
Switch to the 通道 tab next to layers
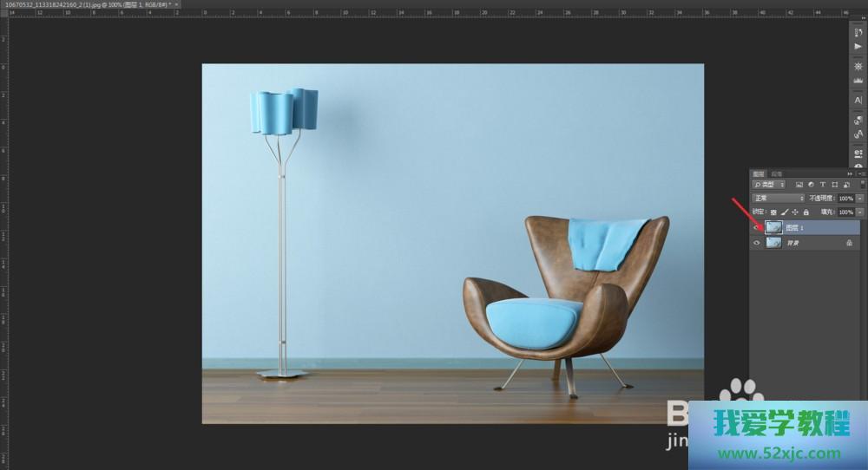[777, 173]
